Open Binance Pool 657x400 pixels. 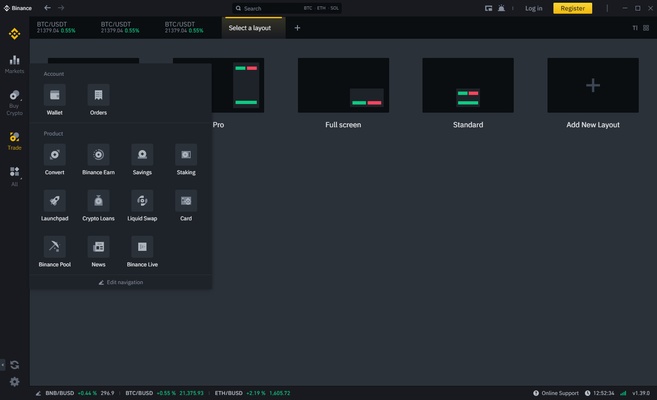(x=54, y=252)
